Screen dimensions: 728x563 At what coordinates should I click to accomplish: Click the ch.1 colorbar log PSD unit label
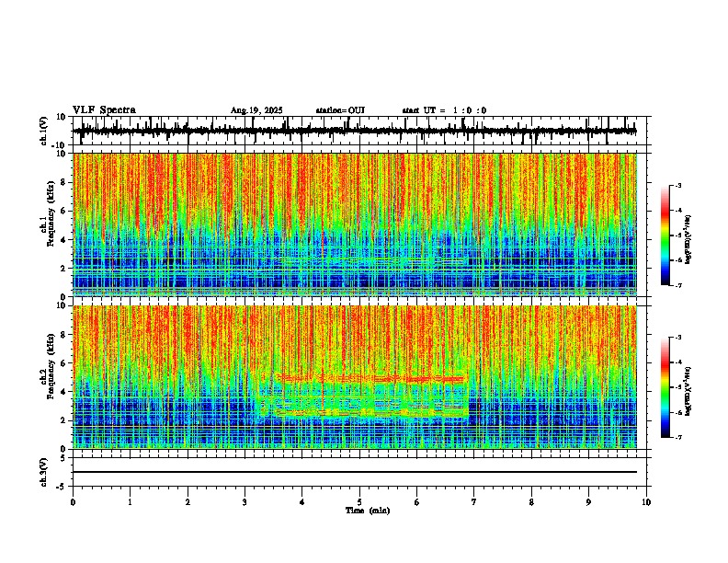tap(688, 240)
